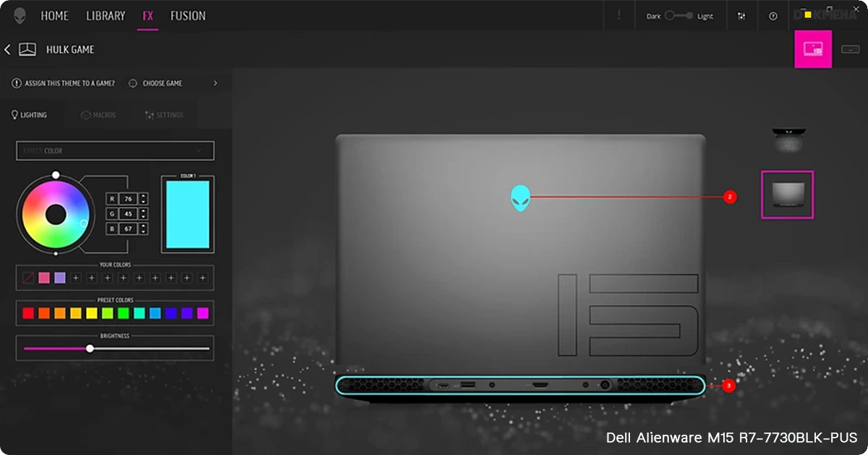This screenshot has width=868, height=455.
Task: Switch to the MACROS tab
Action: tap(98, 115)
